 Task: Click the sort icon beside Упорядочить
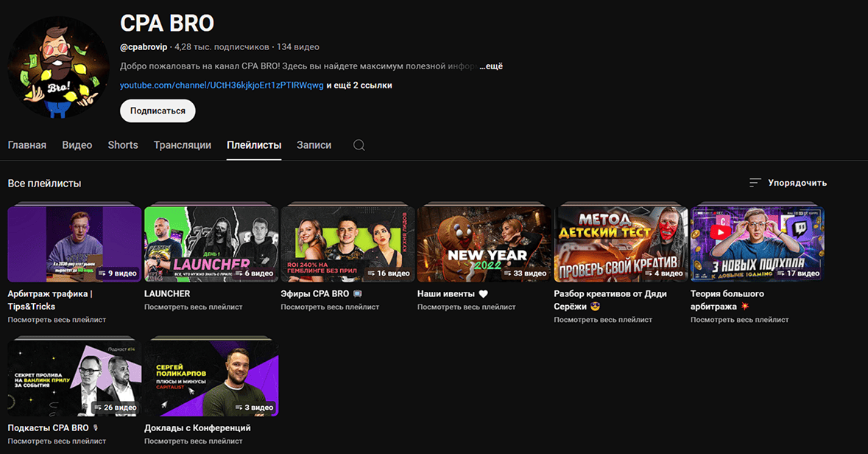click(755, 183)
